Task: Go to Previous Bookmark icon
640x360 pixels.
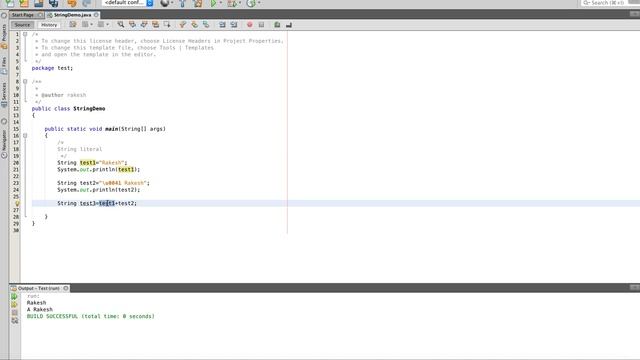Action: [x=183, y=24]
